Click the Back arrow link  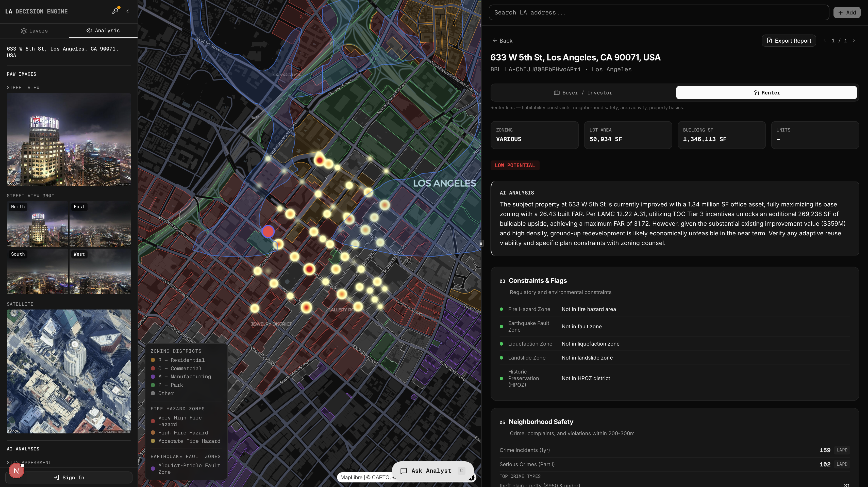pyautogui.click(x=502, y=41)
